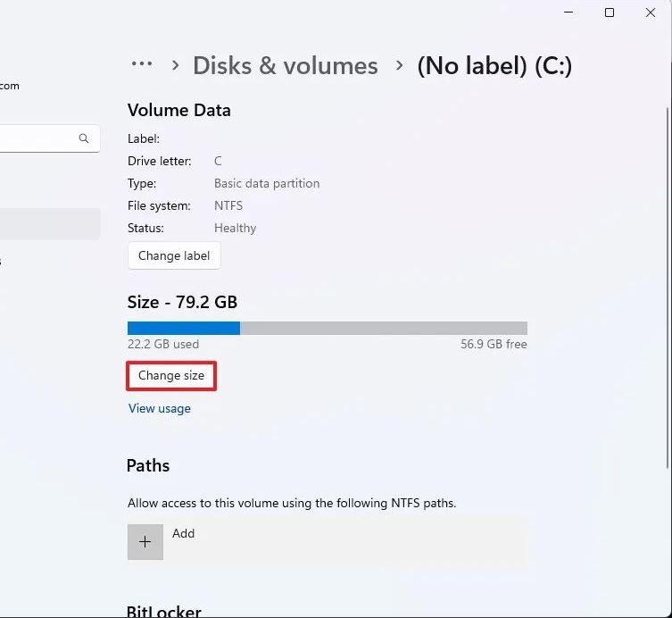Click the search magnifier icon
This screenshot has height=618, width=672.
[x=84, y=138]
